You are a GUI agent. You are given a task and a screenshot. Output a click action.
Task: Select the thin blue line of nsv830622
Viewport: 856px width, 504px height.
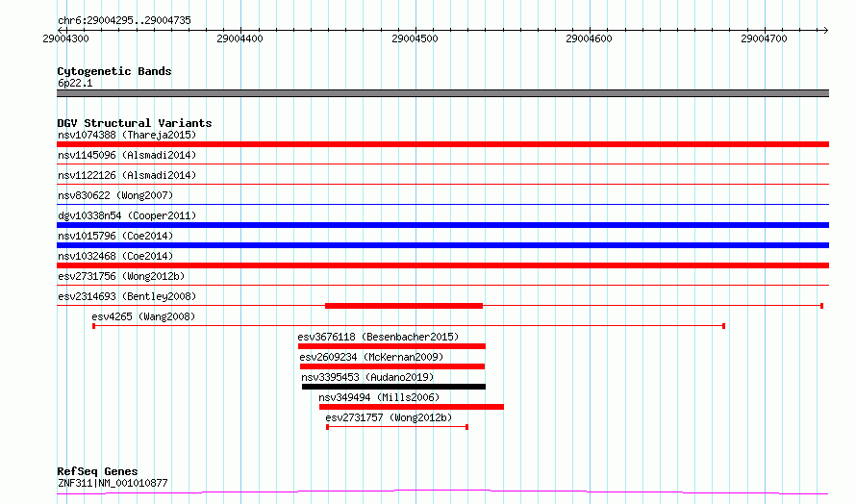coord(442,205)
